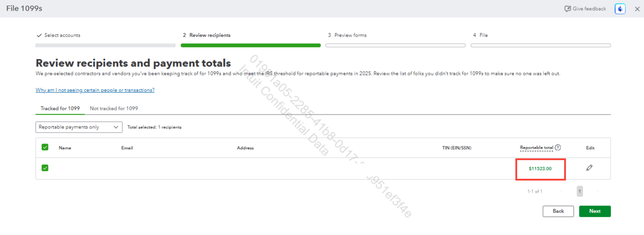Click the dropdown chevron arrow
644x235 pixels.
click(116, 127)
